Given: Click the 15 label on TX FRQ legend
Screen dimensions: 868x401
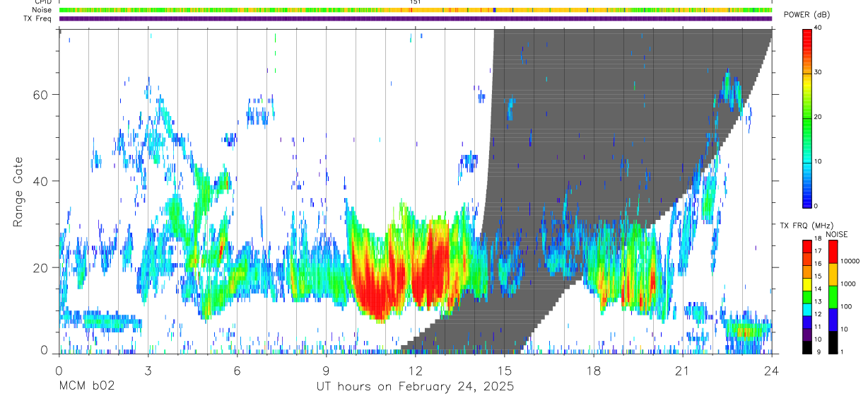Looking at the screenshot, I should (817, 277).
